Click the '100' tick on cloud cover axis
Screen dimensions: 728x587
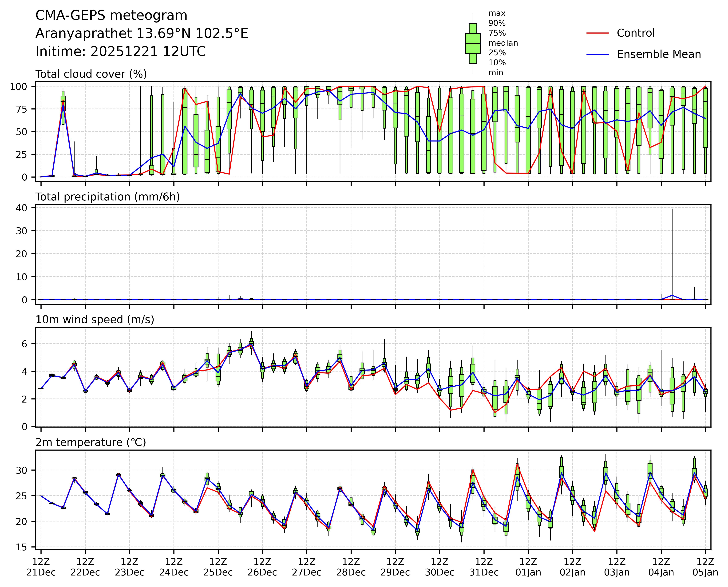18,86
